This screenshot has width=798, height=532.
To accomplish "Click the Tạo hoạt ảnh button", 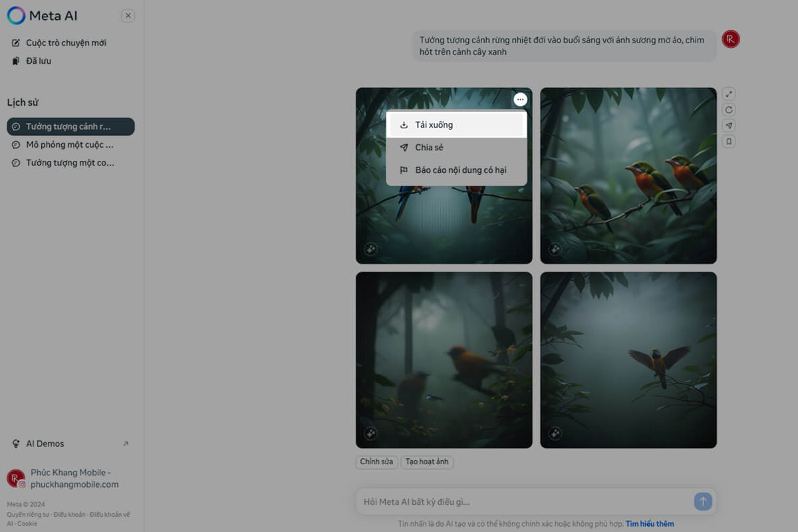I will click(x=427, y=462).
